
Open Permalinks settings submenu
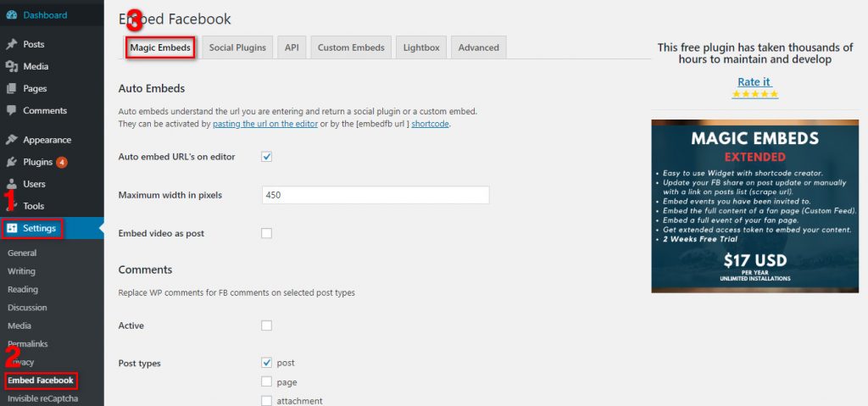pos(28,344)
